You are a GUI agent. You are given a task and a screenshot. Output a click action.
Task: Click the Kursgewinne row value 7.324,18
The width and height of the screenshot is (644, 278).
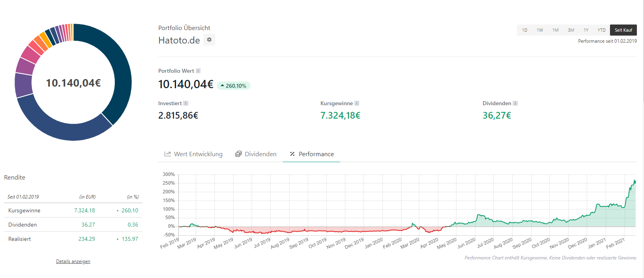85,210
